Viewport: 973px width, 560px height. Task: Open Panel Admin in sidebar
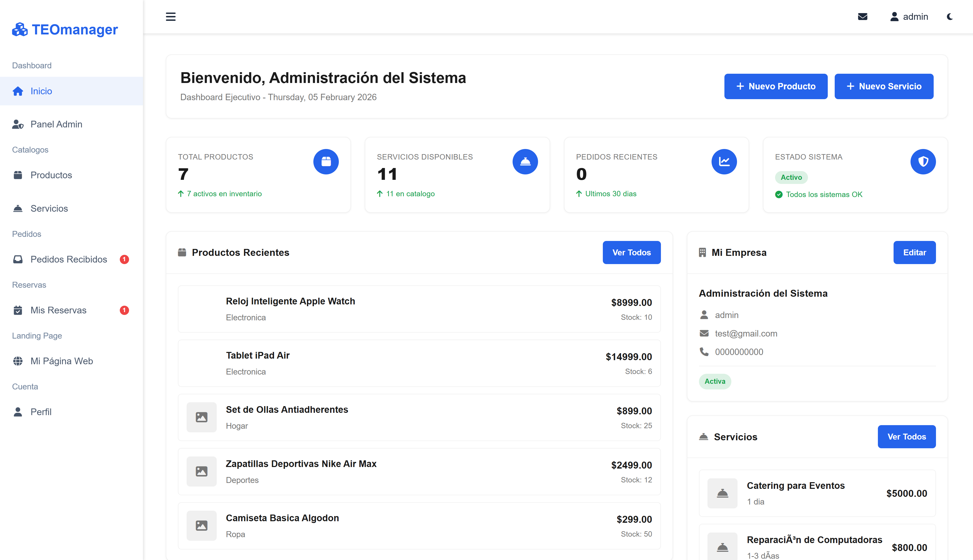[56, 124]
